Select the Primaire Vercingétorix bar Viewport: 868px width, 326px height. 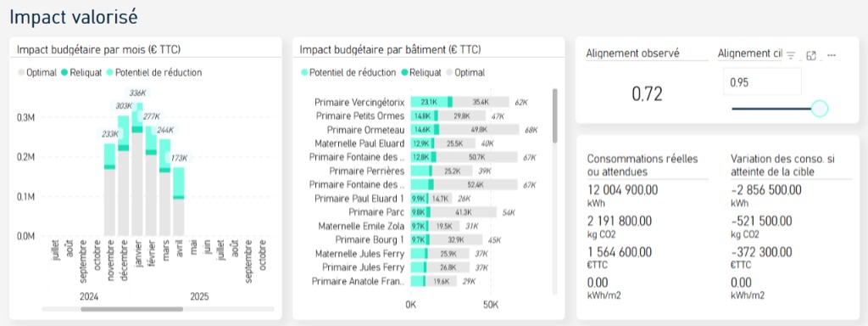tap(459, 102)
